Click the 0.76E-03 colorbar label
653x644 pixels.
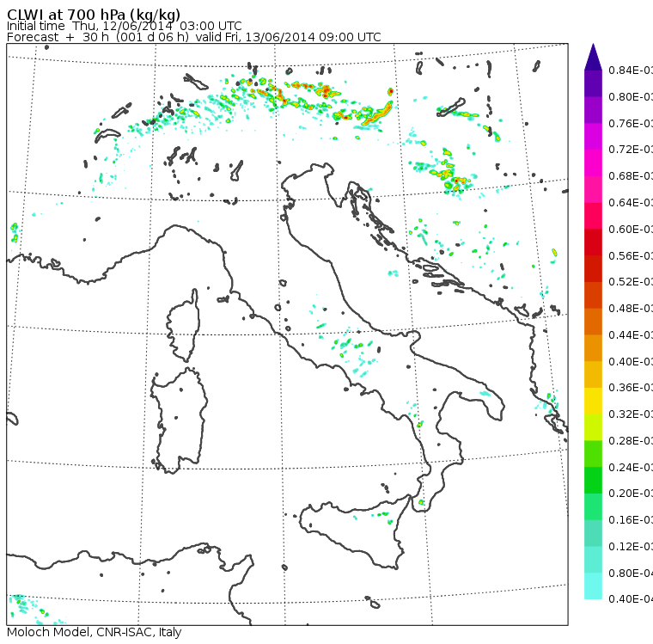tap(631, 123)
